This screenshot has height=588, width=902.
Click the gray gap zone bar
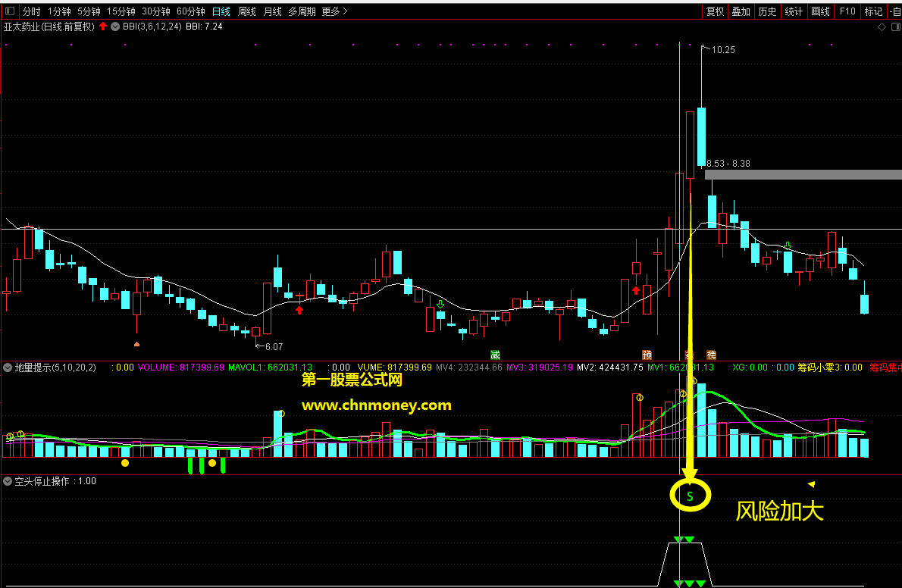pos(803,174)
